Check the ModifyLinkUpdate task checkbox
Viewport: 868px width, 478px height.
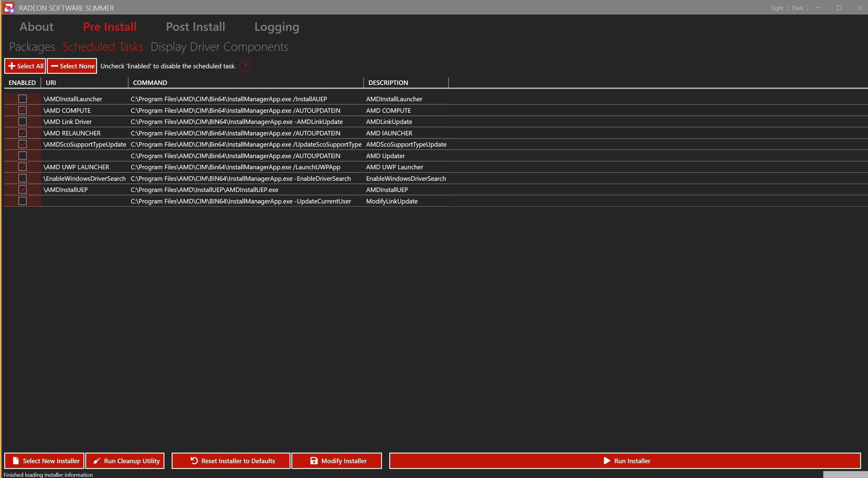(x=23, y=201)
